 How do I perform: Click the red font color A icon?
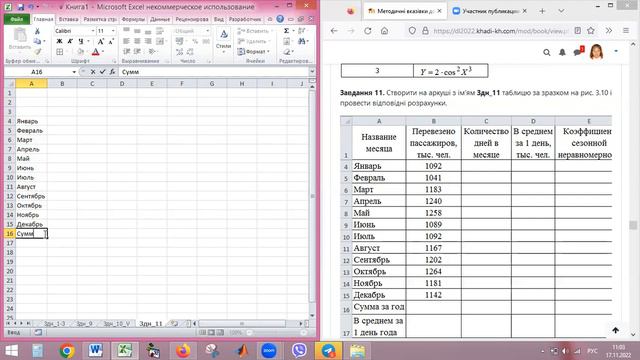click(x=96, y=52)
